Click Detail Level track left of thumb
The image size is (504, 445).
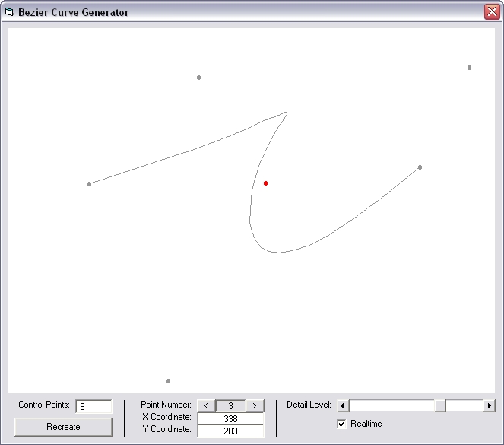click(391, 406)
